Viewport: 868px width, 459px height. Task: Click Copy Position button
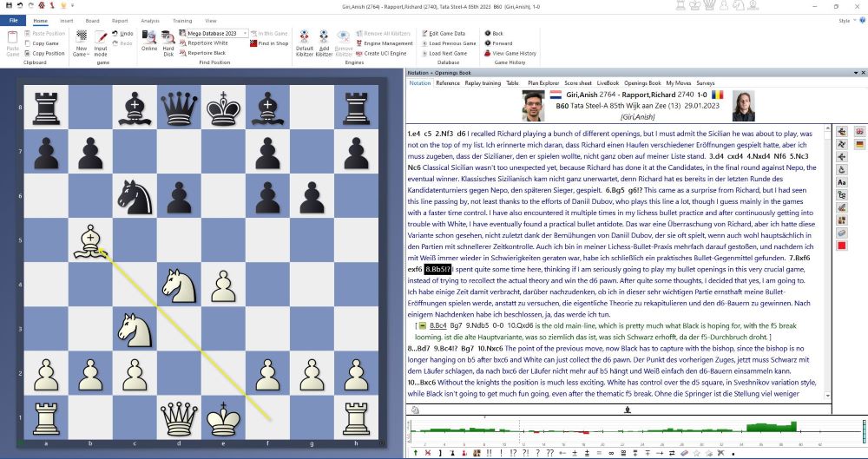[x=44, y=53]
